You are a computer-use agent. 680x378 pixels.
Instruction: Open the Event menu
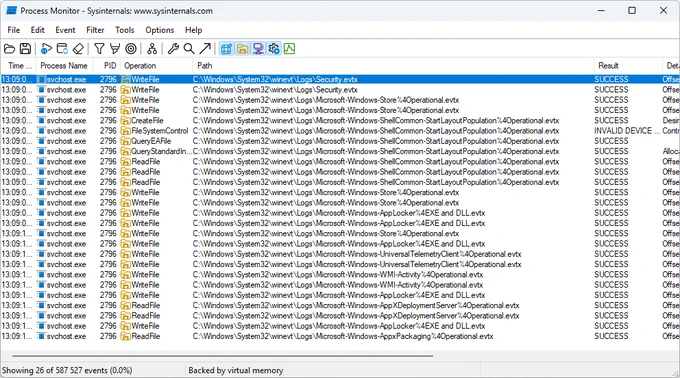coord(65,30)
